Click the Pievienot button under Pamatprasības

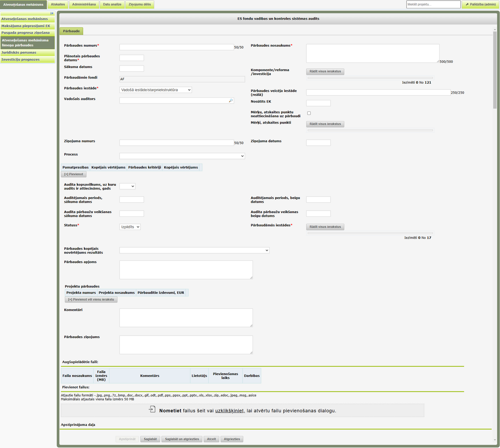[74, 174]
